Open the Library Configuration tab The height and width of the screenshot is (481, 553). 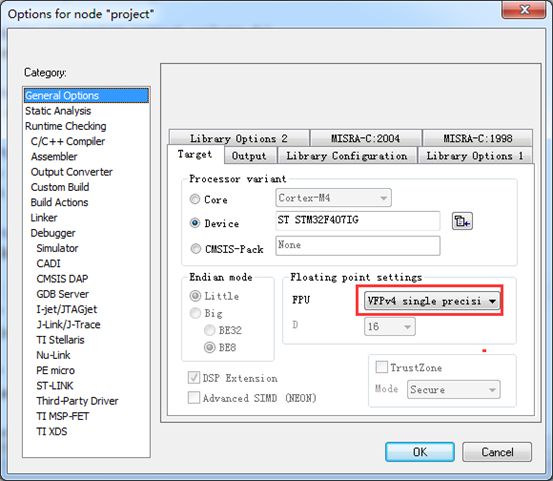(347, 156)
